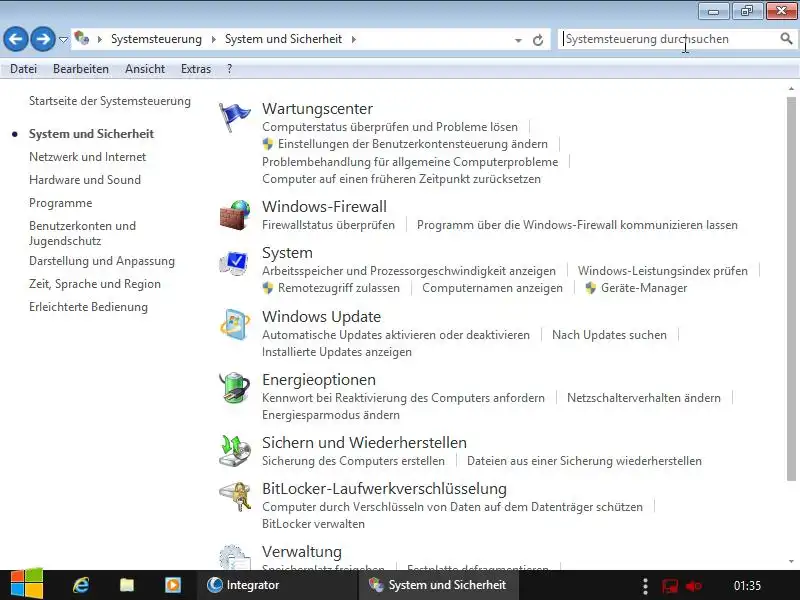Click Sicherung des Computers erstellen link

coord(353,461)
